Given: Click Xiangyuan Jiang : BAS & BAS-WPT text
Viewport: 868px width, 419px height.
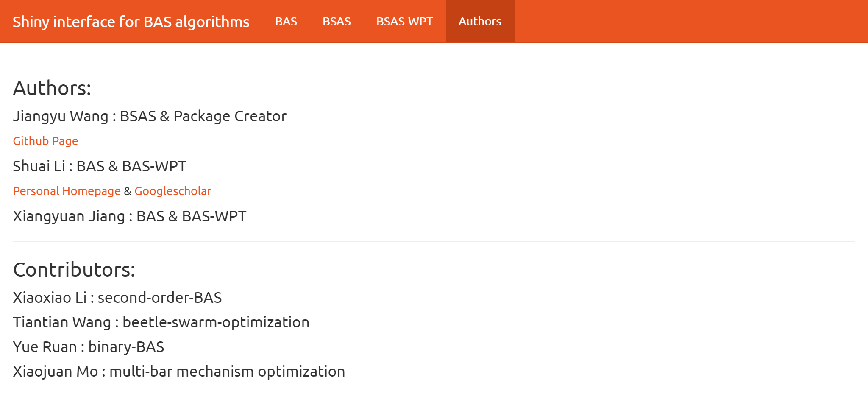Looking at the screenshot, I should pyautogui.click(x=130, y=216).
